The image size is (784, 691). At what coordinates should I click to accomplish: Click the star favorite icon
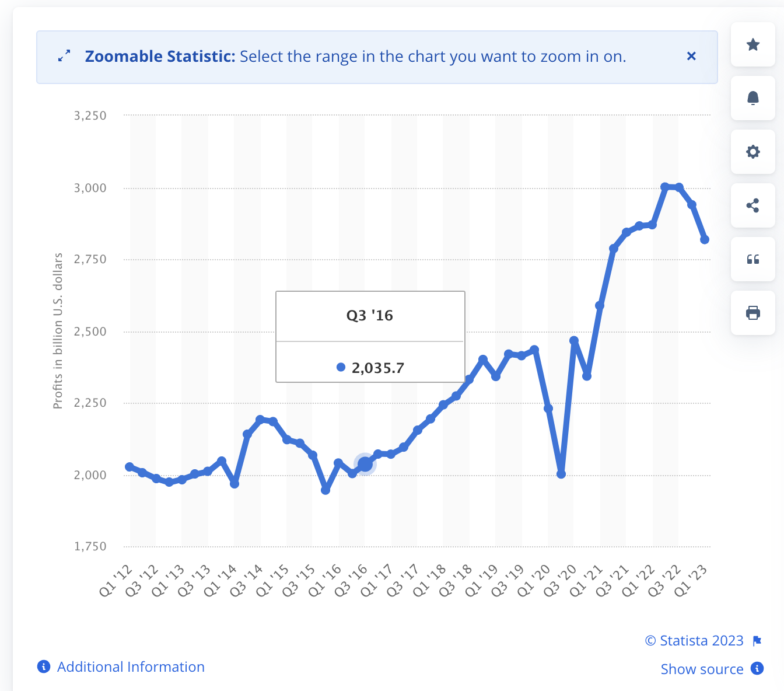(x=753, y=45)
